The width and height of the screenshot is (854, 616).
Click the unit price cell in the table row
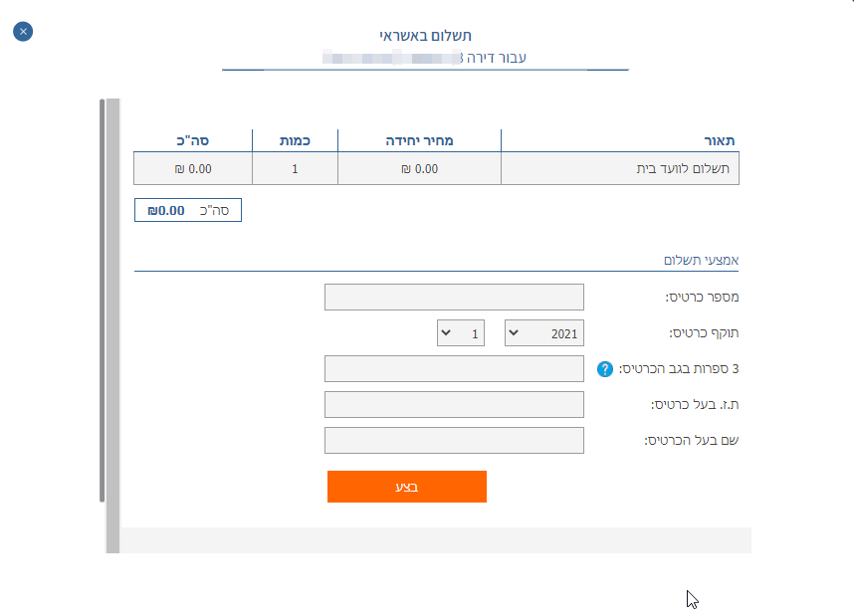point(419,168)
